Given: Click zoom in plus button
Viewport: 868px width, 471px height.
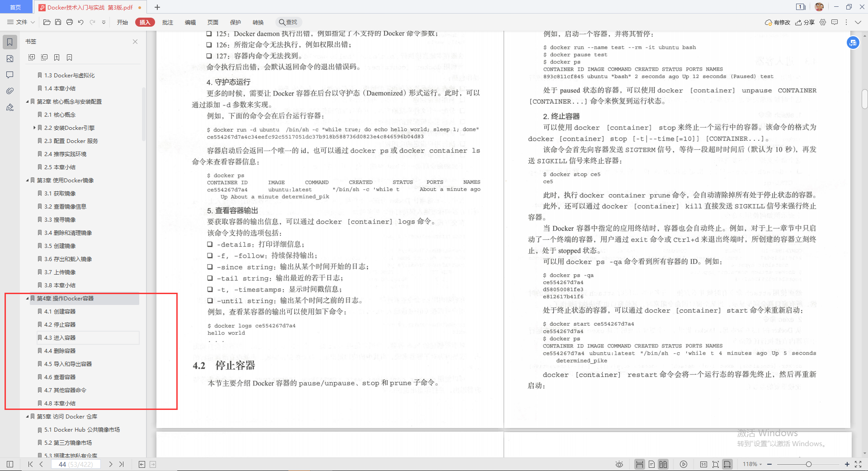Looking at the screenshot, I should [x=847, y=464].
